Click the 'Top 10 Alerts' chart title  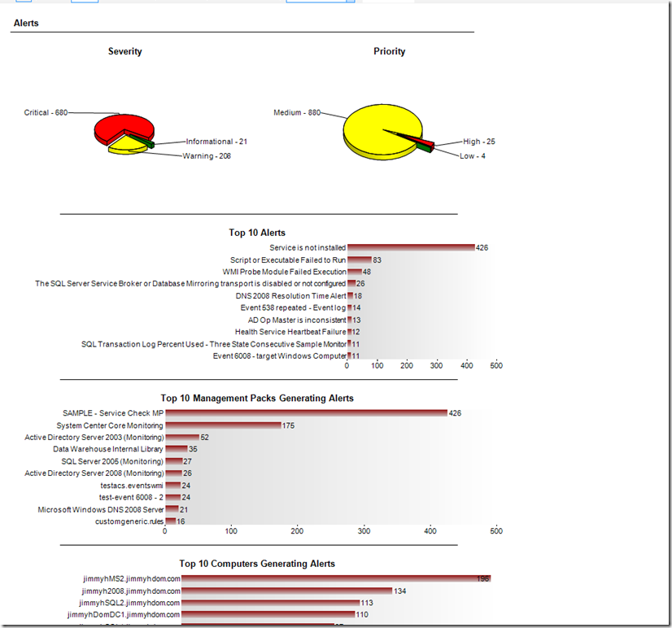tap(257, 233)
